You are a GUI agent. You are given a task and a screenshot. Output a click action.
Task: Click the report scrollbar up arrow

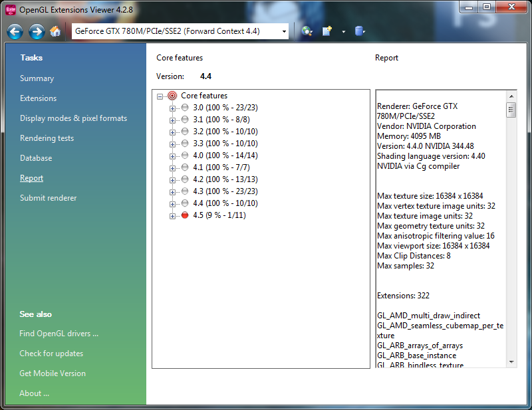pyautogui.click(x=511, y=96)
